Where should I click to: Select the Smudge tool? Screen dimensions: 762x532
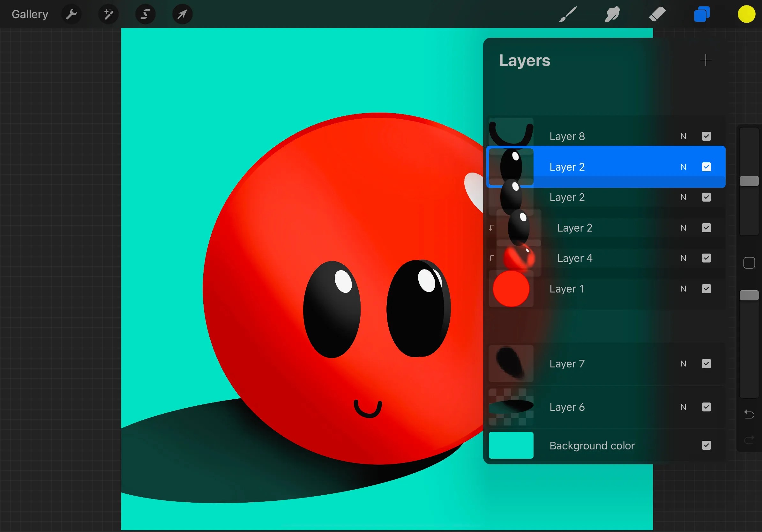click(612, 14)
